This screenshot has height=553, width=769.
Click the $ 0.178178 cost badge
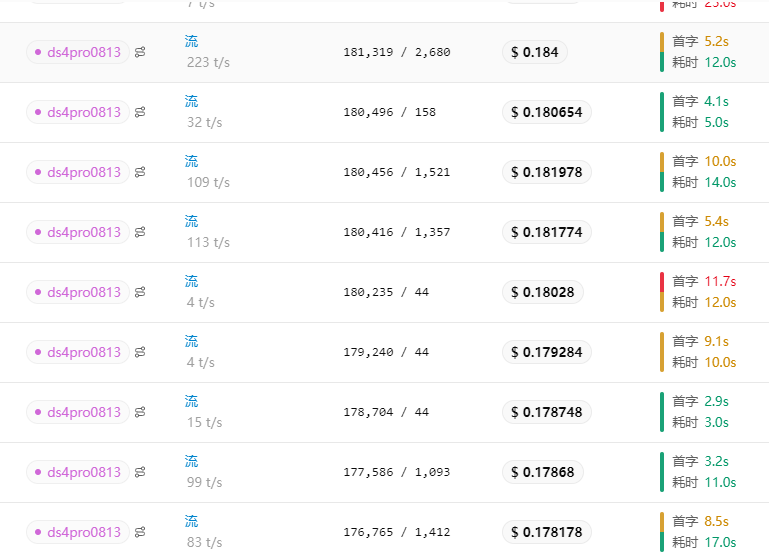coord(546,532)
